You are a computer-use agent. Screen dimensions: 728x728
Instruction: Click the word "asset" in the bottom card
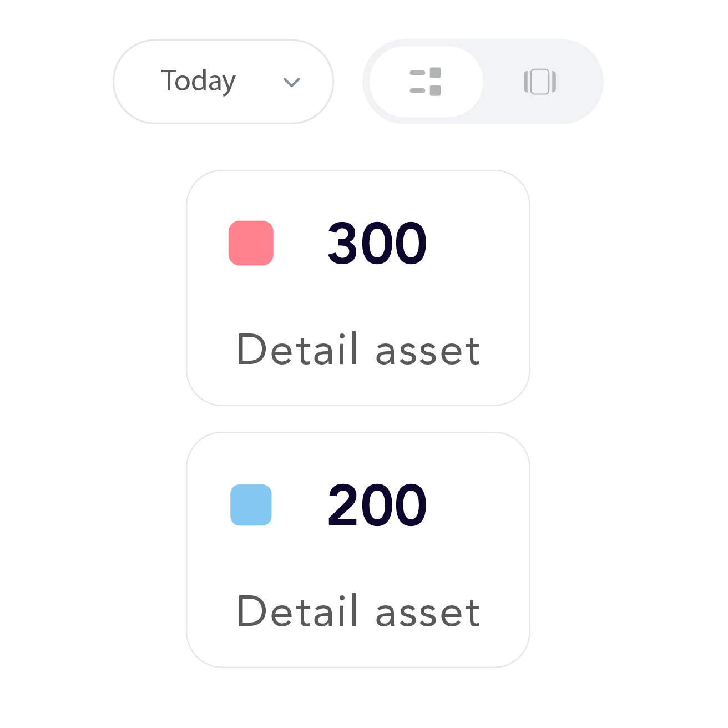(x=427, y=613)
